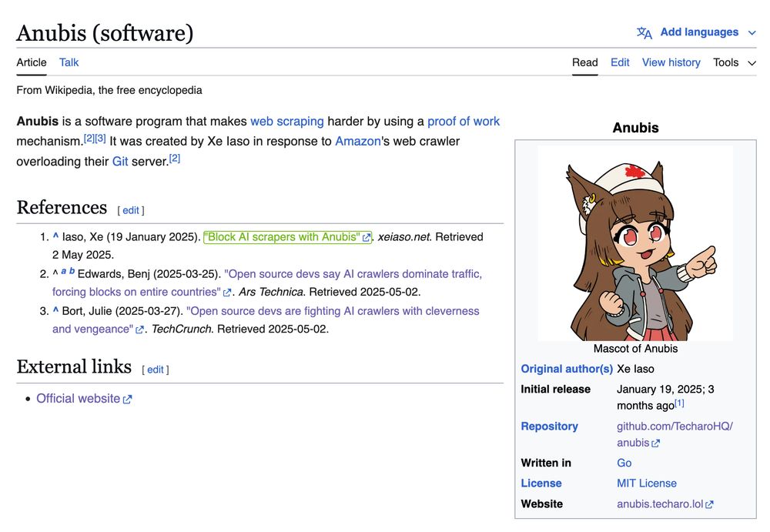Viewport: 770px width, 532px height.
Task: Open the github.com/TecharoHQ/anubis repository link
Action: coord(675,434)
